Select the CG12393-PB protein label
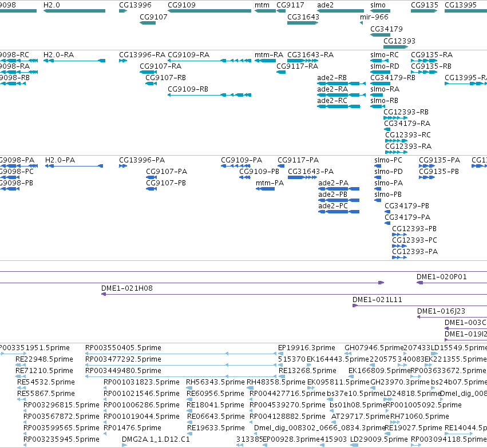Screen dimensions: 487x448 [414, 229]
